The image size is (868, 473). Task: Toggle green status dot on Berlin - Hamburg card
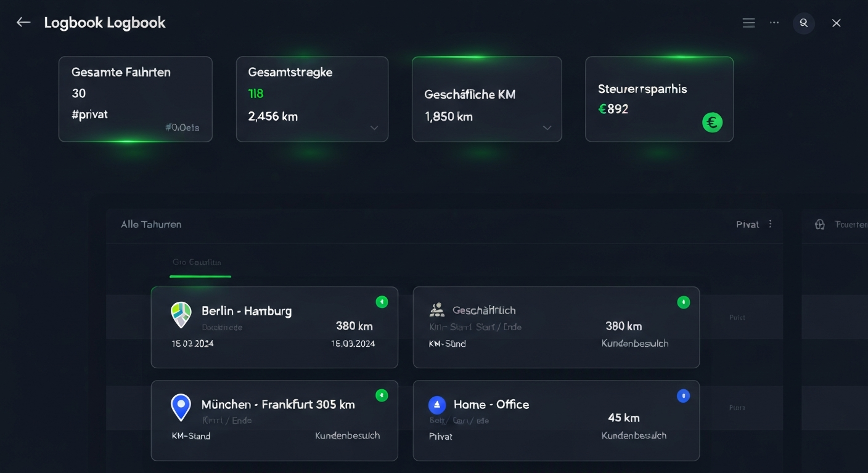[382, 302]
